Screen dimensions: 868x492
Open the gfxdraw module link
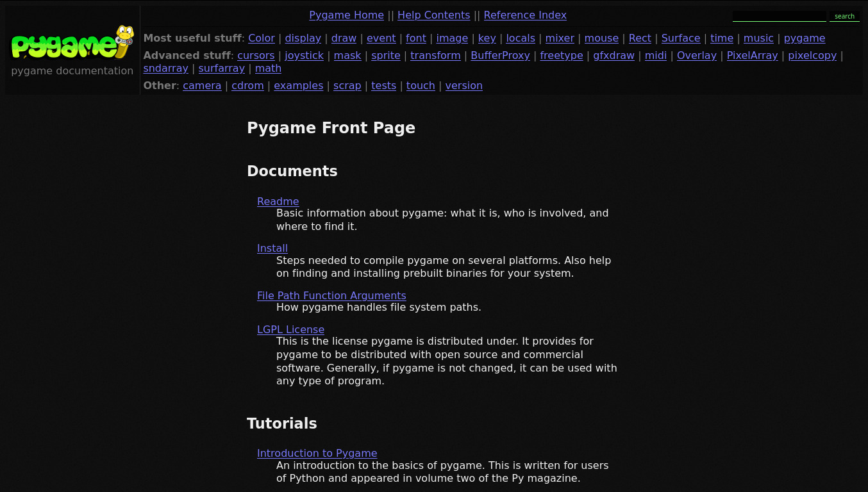pyautogui.click(x=613, y=56)
